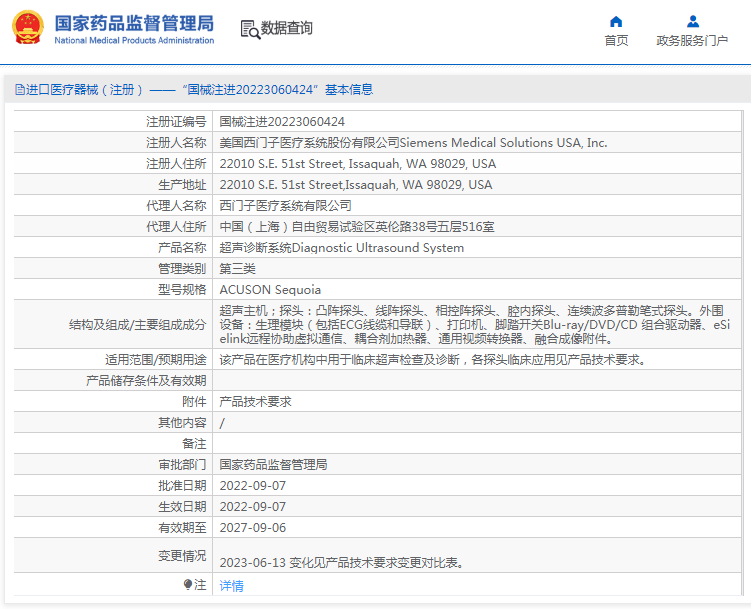The width and height of the screenshot is (751, 609).
Task: Click the document icon before 进口医疗器械
Action: [20, 90]
